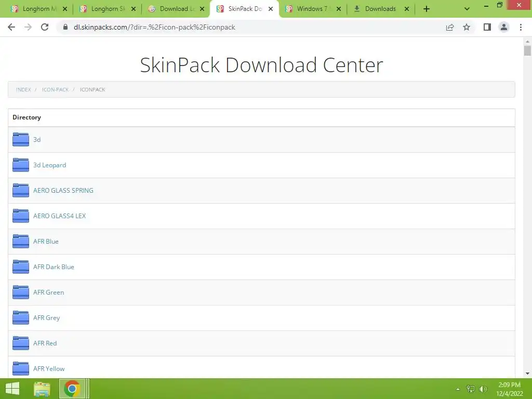
Task: Reload the current page
Action: (x=45, y=27)
